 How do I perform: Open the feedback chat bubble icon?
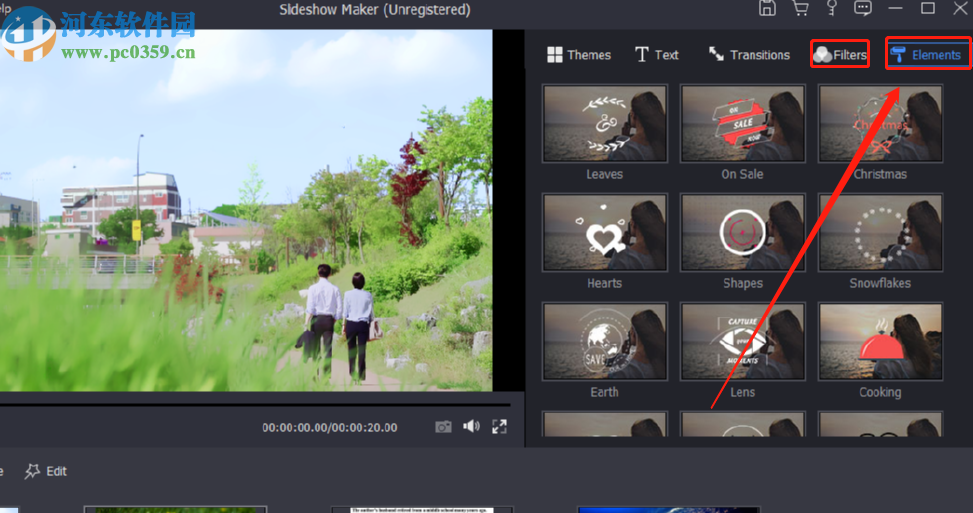click(863, 8)
